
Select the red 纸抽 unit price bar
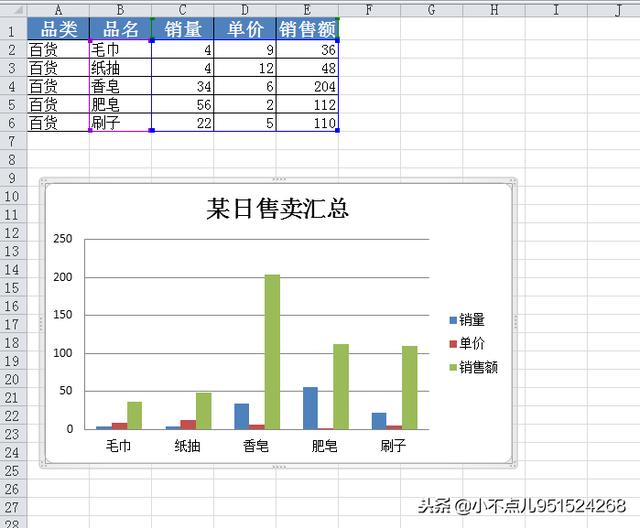coord(188,424)
